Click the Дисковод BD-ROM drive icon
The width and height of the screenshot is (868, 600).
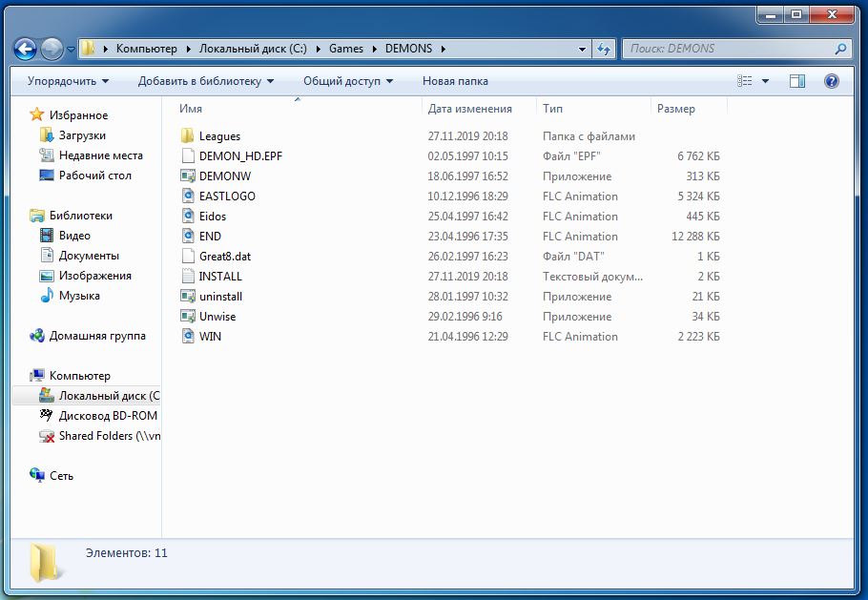click(x=47, y=415)
